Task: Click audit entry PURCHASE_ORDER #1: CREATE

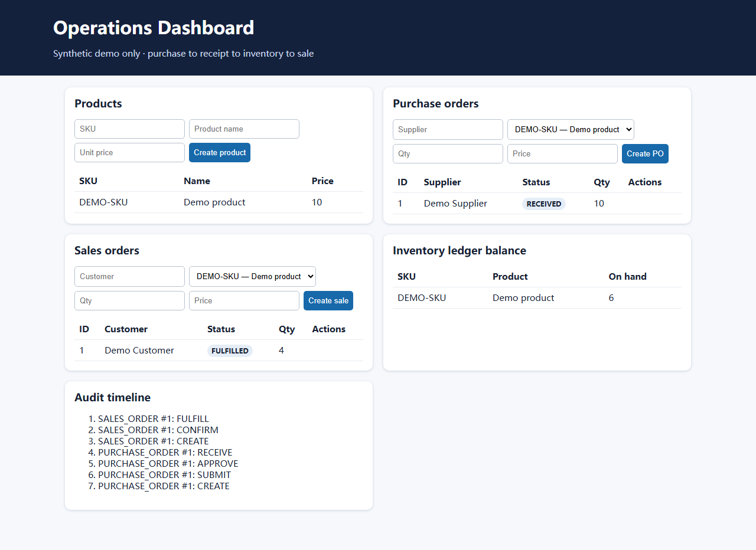Action: click(x=164, y=486)
